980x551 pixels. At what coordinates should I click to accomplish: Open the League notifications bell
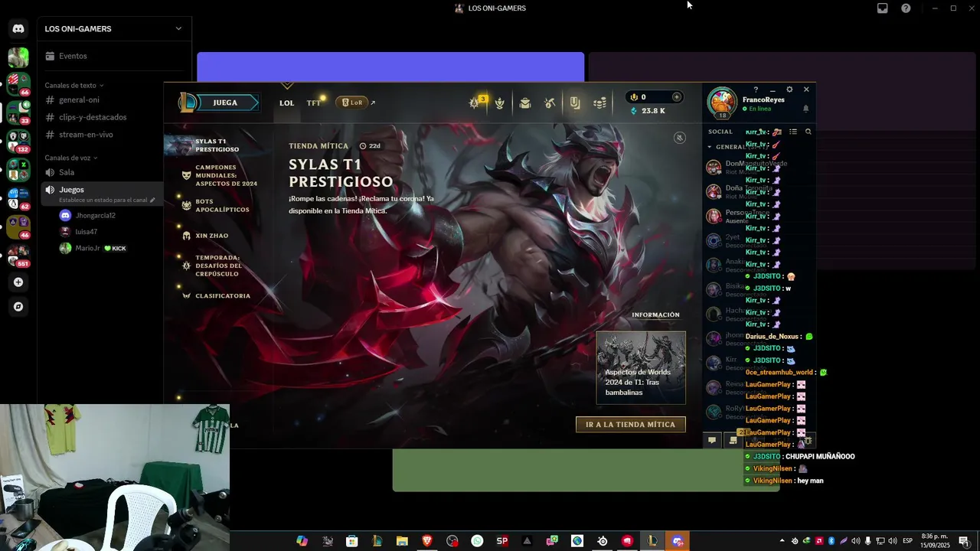[805, 109]
